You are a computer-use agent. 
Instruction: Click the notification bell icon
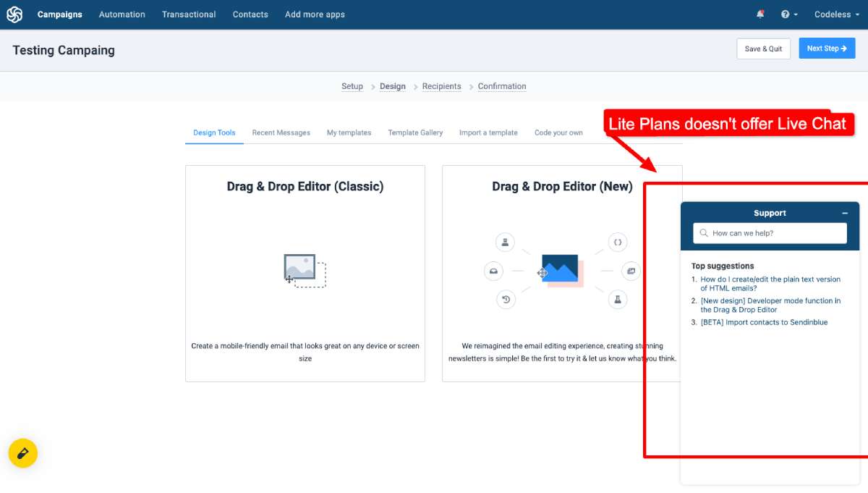pyautogui.click(x=760, y=13)
